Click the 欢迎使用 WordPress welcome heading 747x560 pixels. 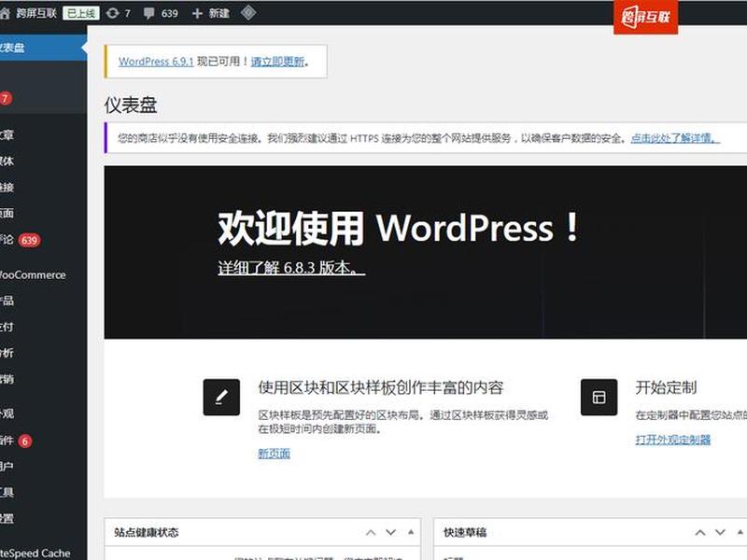[399, 228]
